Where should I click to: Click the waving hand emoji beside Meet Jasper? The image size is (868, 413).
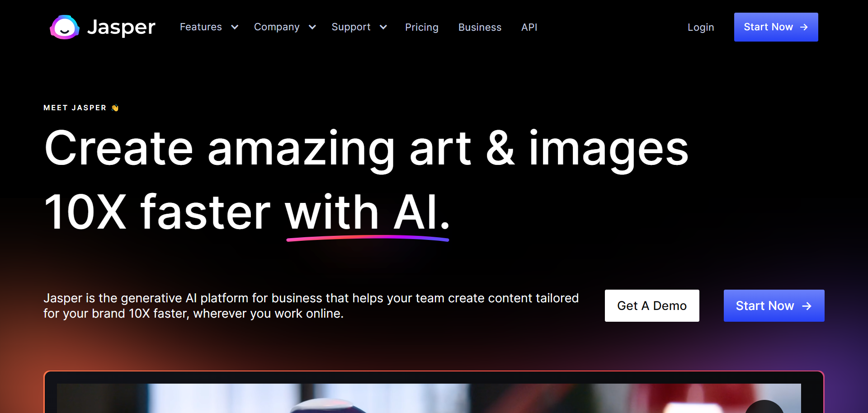[115, 108]
